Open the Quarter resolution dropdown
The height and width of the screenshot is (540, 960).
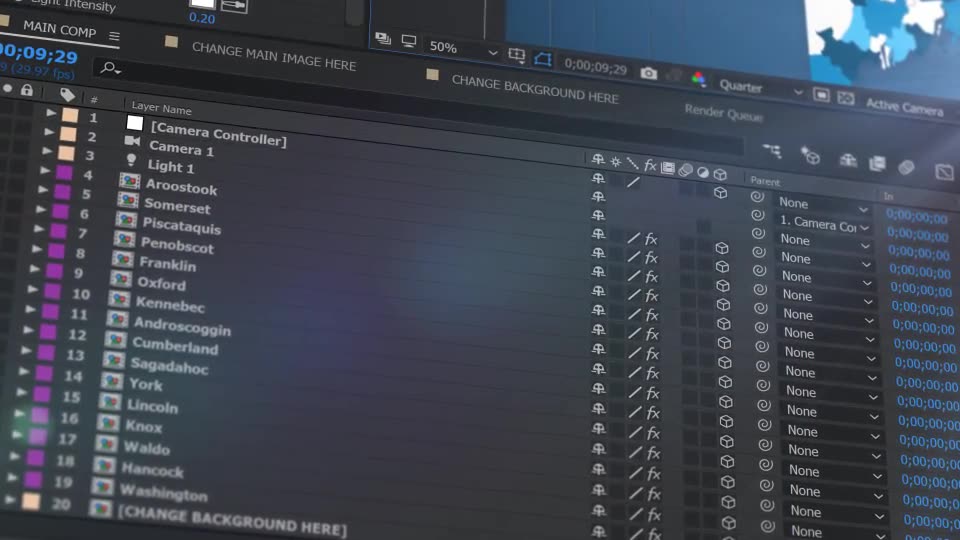pos(760,88)
